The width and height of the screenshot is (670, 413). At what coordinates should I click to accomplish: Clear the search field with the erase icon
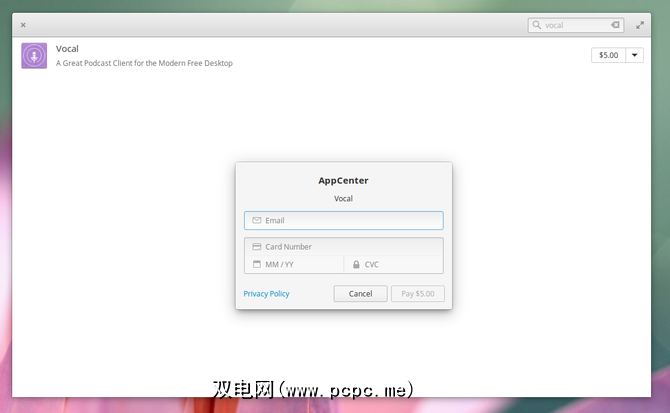(x=615, y=25)
